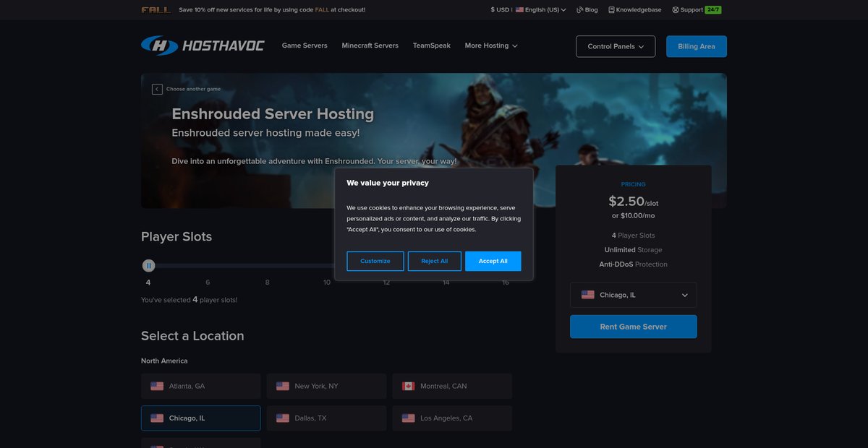
Task: Click the flag icon in the Los Angeles card
Action: click(409, 418)
